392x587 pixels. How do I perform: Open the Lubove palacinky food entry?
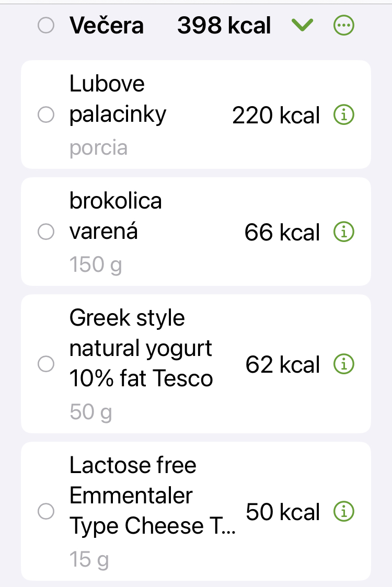click(x=118, y=99)
